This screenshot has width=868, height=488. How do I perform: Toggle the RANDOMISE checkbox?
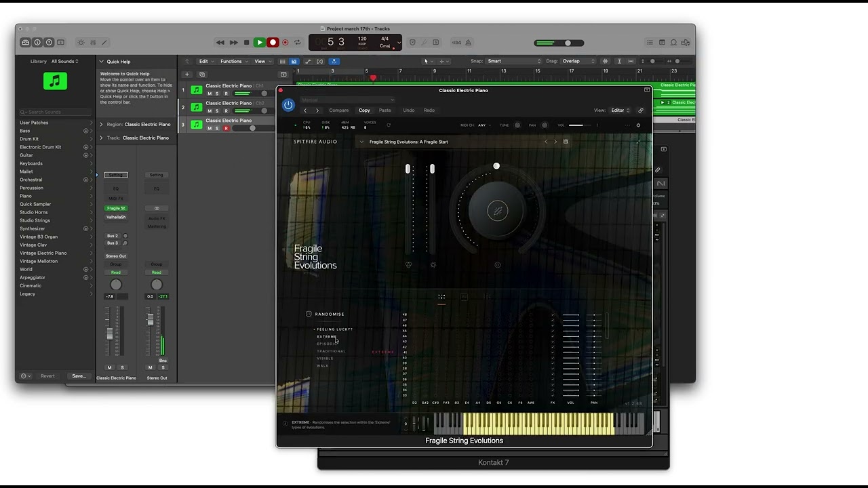pos(309,314)
